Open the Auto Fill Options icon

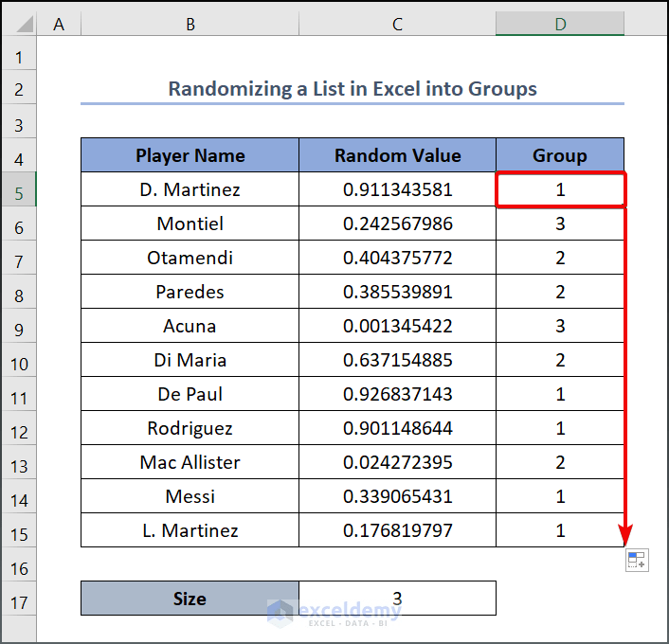pos(637,560)
